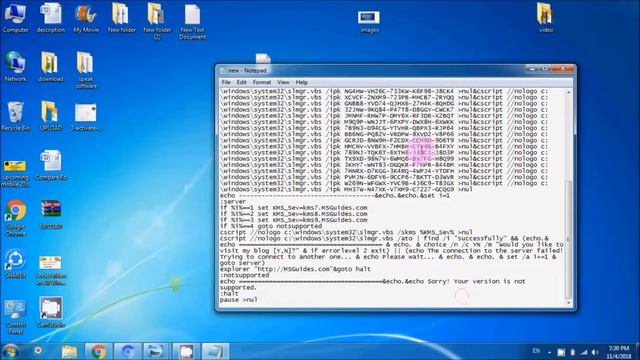Select the UPLOAD folder icon
640x360 pixels.
[51, 116]
